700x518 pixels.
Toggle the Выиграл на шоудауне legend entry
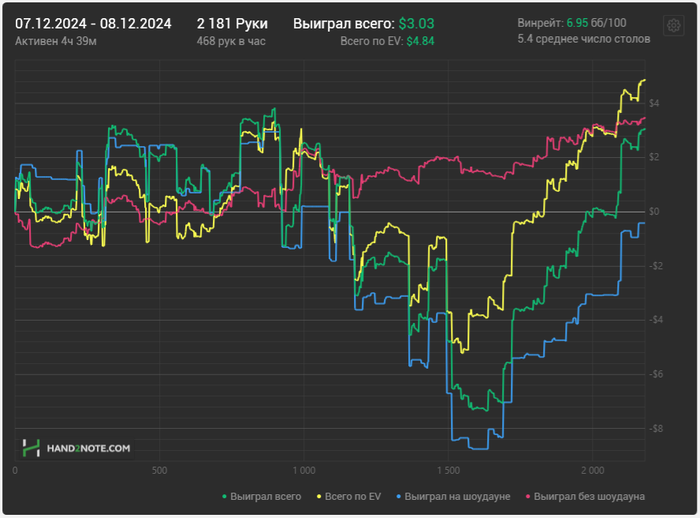pos(453,497)
